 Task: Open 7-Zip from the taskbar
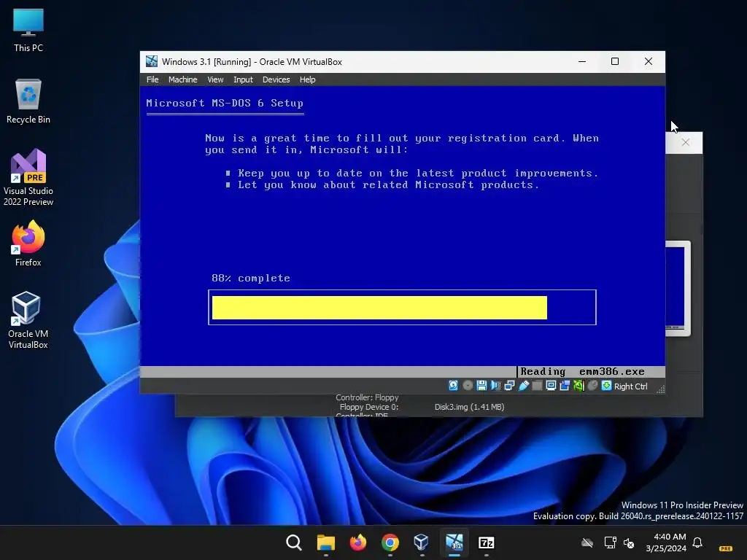486,542
